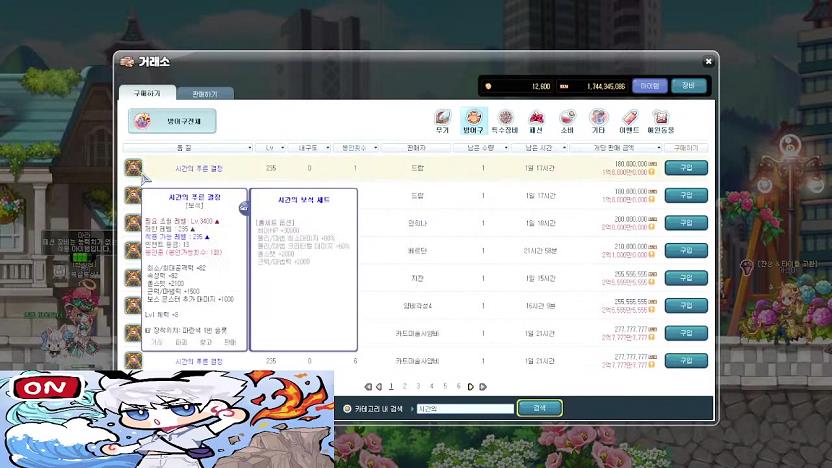The height and width of the screenshot is (468, 832).
Task: Focus the search text field
Action: 464,409
